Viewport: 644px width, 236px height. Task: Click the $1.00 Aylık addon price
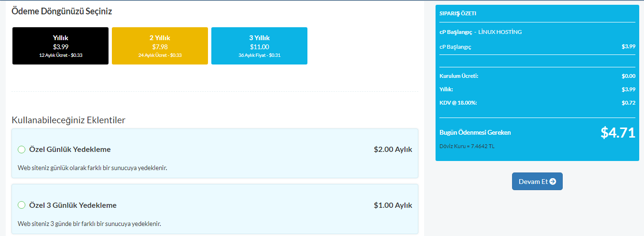tap(393, 205)
